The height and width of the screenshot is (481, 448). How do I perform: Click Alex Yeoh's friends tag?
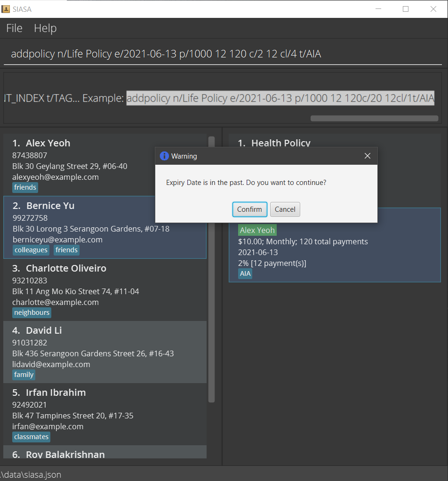[25, 187]
